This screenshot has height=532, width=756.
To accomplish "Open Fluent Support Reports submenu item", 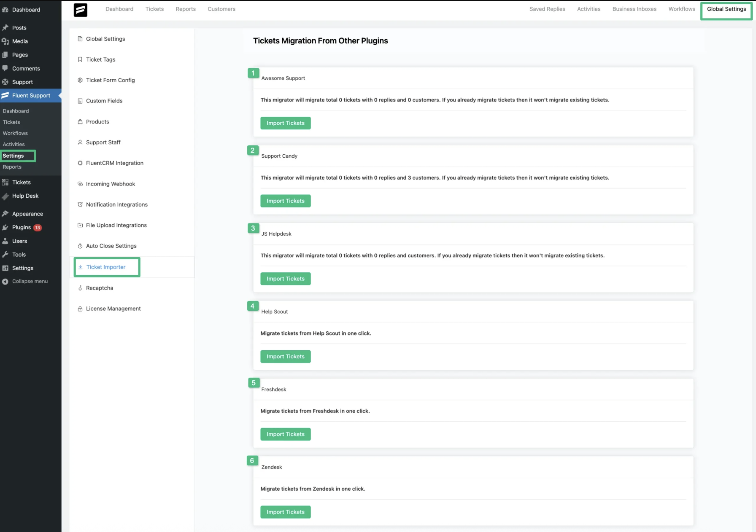I will 12,167.
